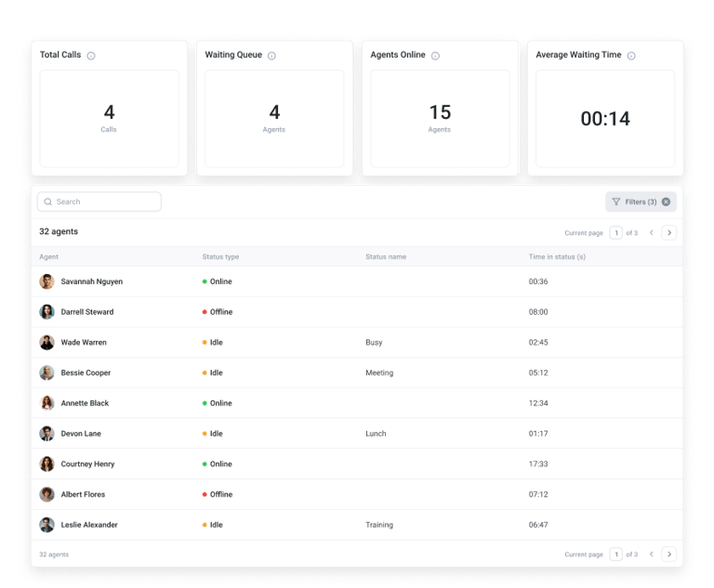Click time value 06:47
The height and width of the screenshot is (588, 714).
click(537, 525)
